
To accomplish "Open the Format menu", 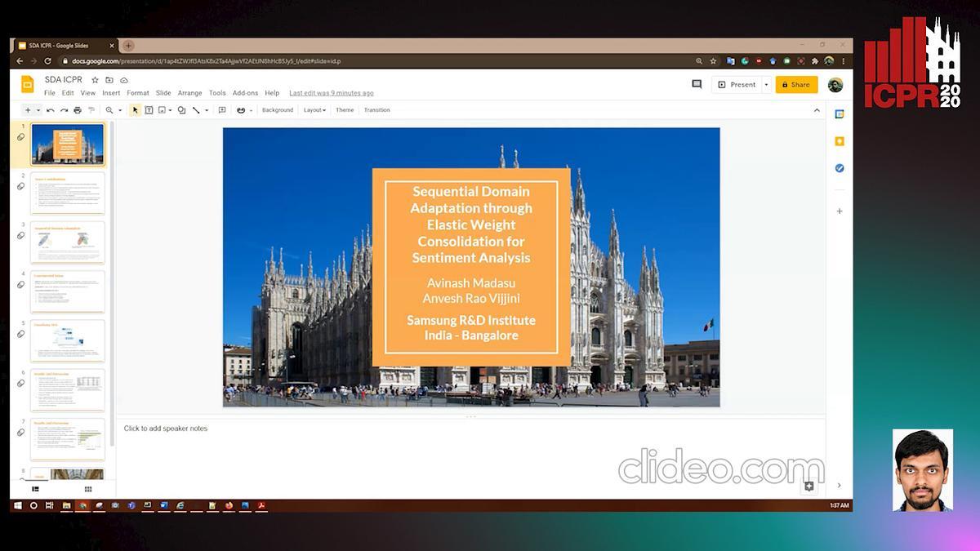I will (x=138, y=93).
